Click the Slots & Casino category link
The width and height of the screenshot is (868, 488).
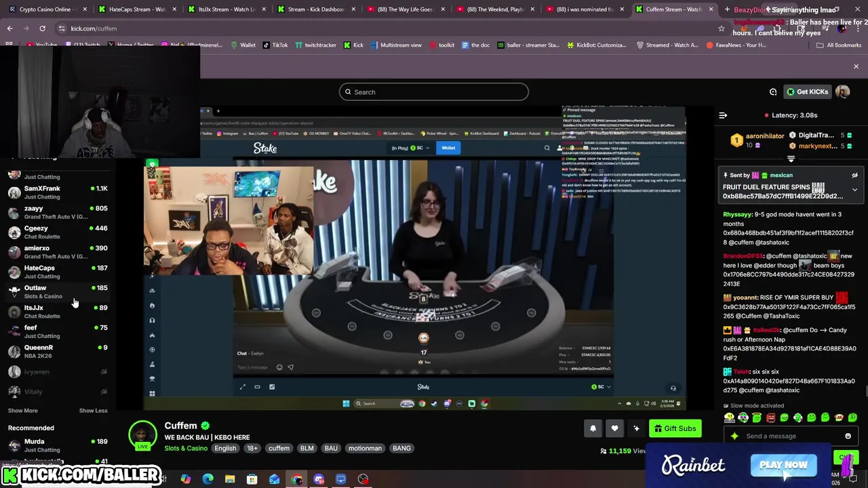pyautogui.click(x=186, y=448)
